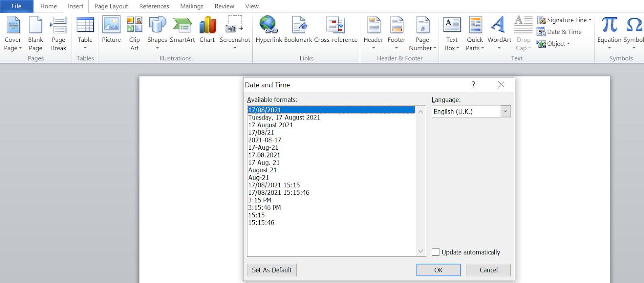
Task: Add a Signature Line
Action: [562, 20]
